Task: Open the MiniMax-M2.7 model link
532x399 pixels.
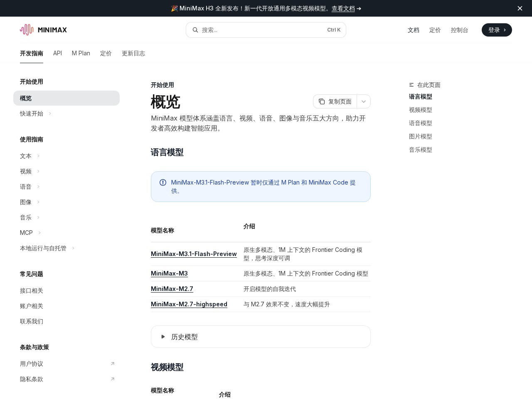Action: [x=172, y=289]
